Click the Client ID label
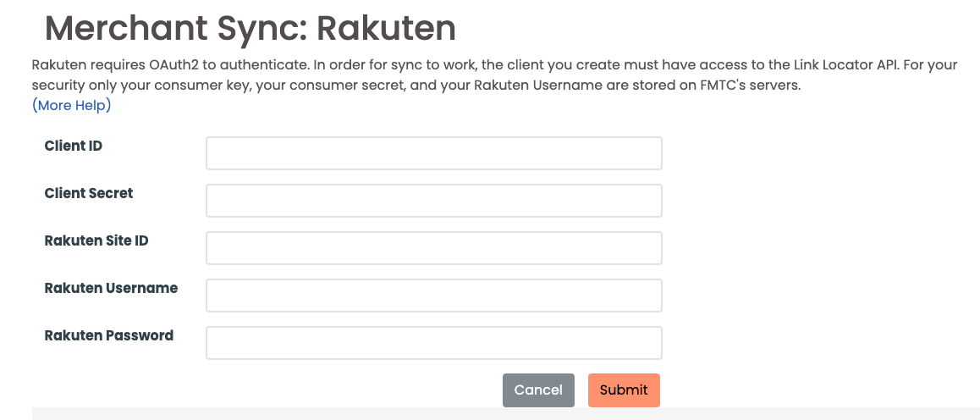 click(73, 146)
